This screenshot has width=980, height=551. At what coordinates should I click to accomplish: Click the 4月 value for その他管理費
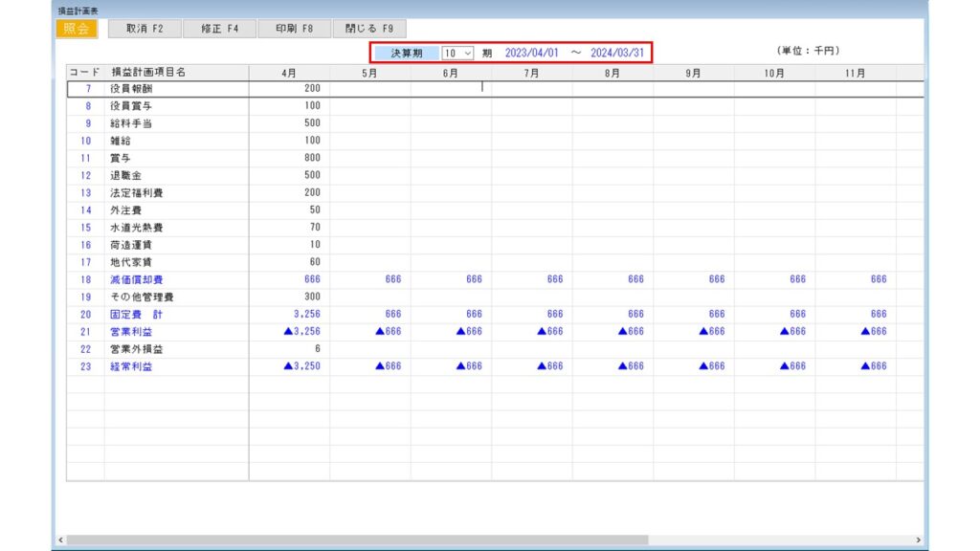tap(312, 297)
